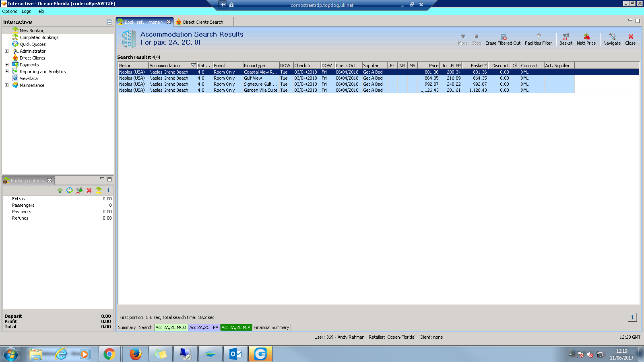The image size is (644, 362).
Task: Sort results by Supplier column header
Action: pyautogui.click(x=374, y=66)
